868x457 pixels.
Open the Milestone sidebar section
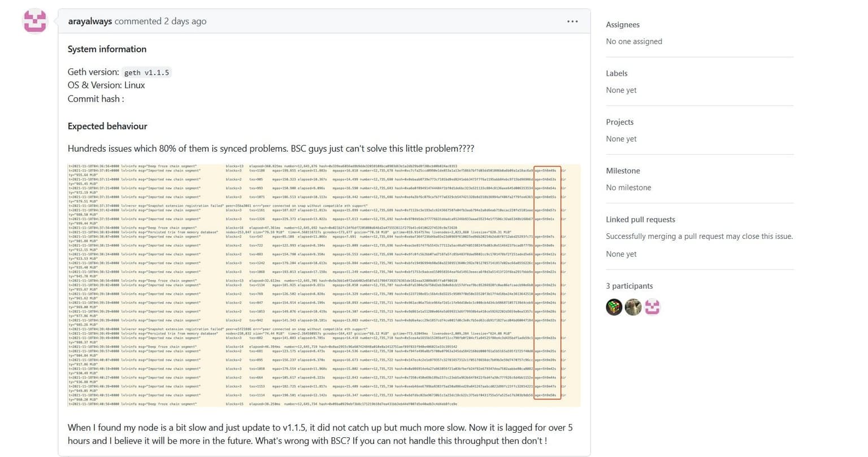(623, 171)
